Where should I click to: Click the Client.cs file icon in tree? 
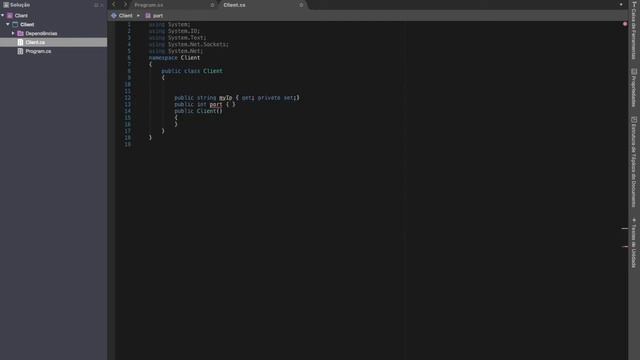coord(20,42)
